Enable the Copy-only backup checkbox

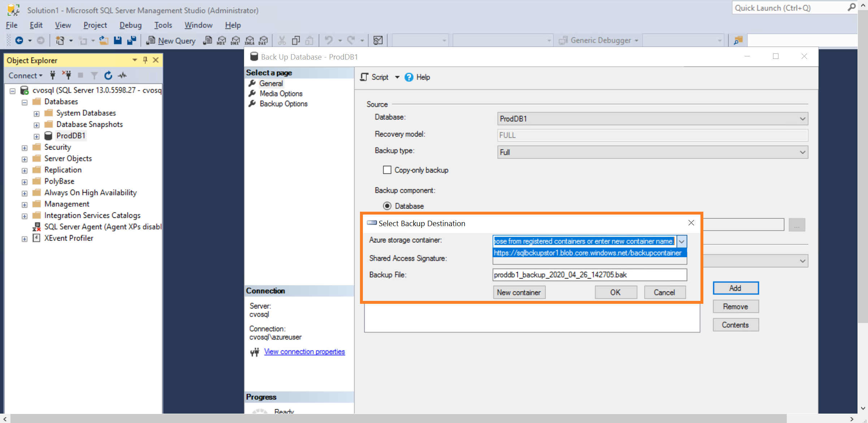click(387, 170)
